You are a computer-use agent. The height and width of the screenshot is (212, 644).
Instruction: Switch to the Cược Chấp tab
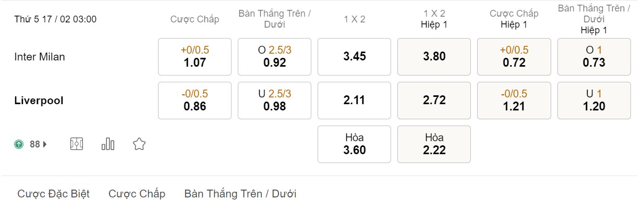click(137, 194)
